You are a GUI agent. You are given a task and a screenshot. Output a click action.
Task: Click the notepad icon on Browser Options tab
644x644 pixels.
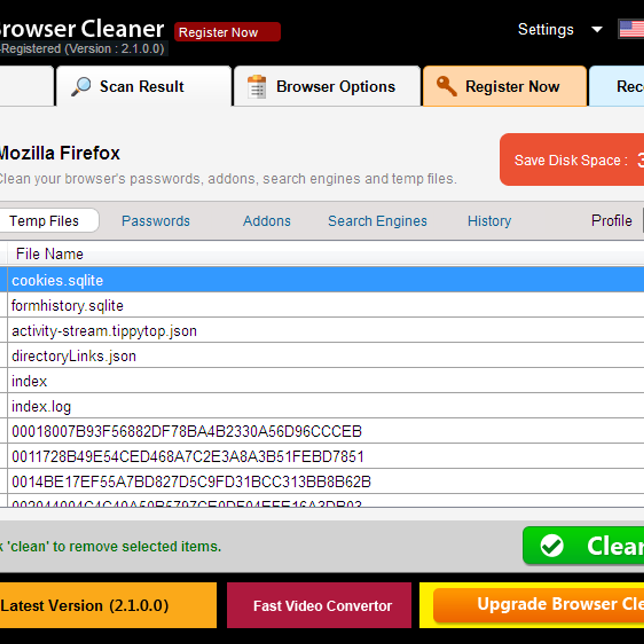click(x=256, y=87)
